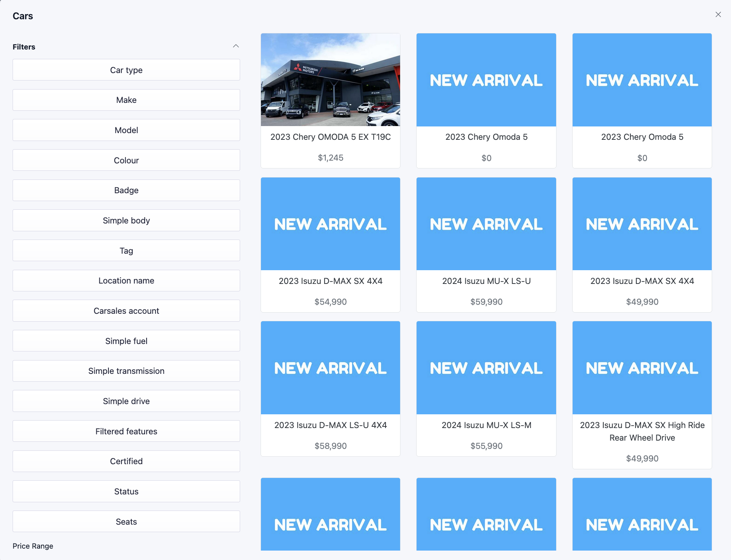Click the Cars panel heading
Viewport: 731px width, 560px height.
(x=23, y=16)
